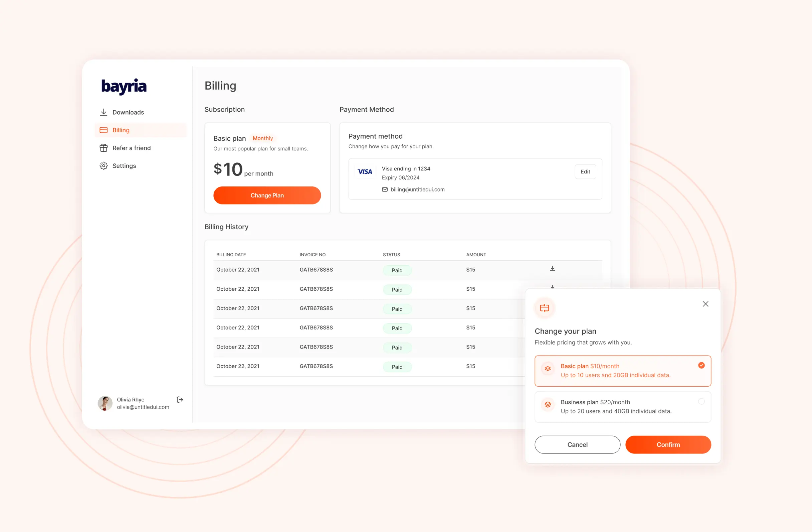812x532 pixels.
Task: Click the bayria logo
Action: [x=124, y=87]
